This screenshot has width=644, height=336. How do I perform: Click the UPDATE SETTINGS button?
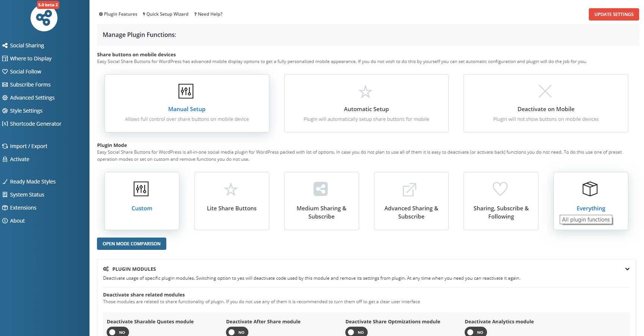(x=613, y=14)
